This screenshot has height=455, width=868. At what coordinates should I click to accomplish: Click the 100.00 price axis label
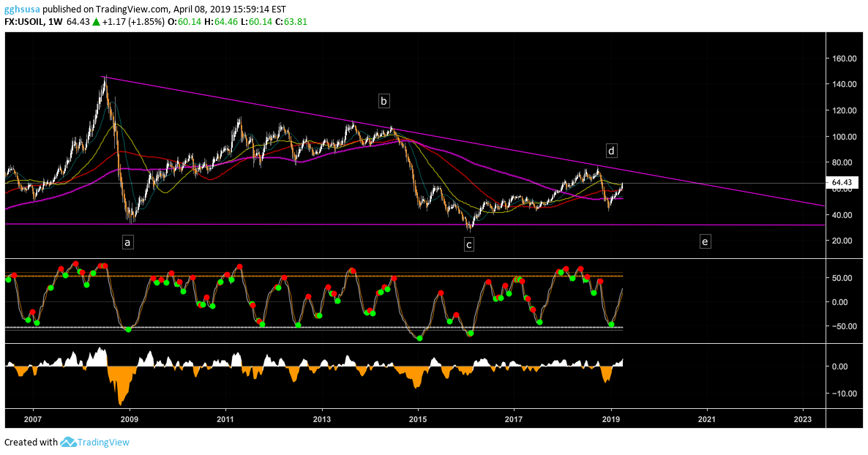[845, 137]
